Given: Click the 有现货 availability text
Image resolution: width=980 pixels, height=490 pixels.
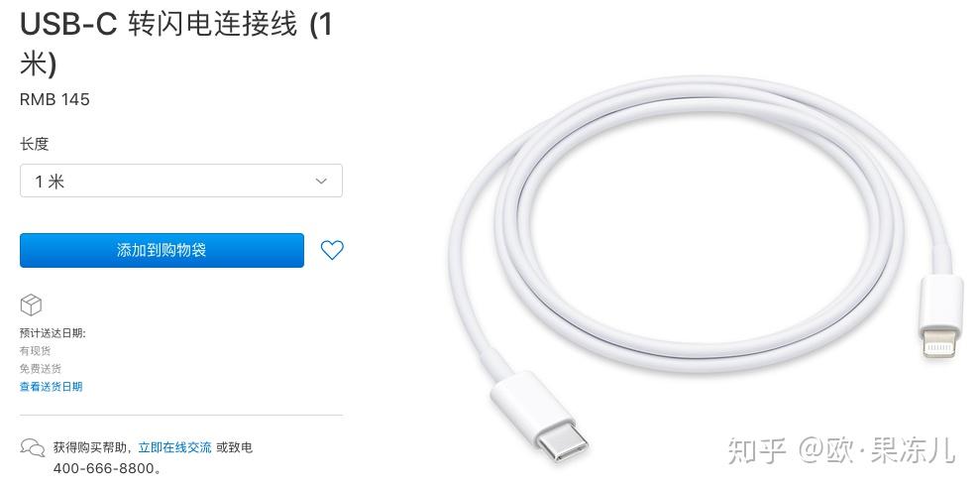Looking at the screenshot, I should 35,351.
